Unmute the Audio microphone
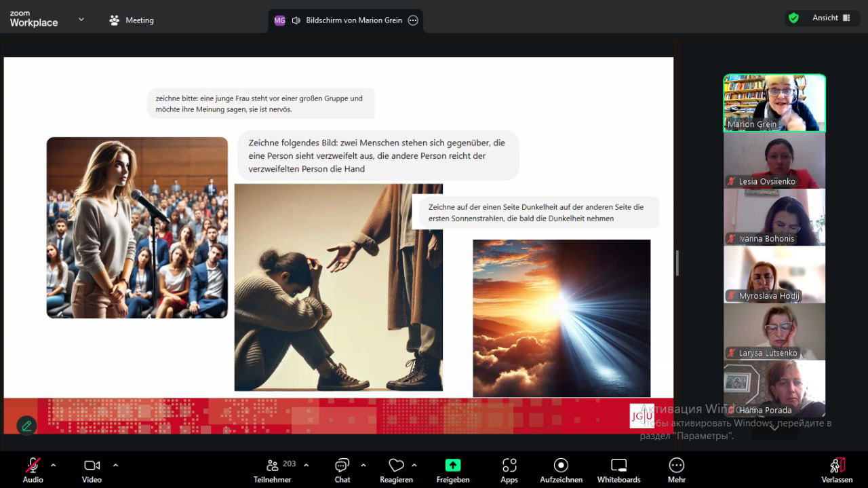 (33, 466)
